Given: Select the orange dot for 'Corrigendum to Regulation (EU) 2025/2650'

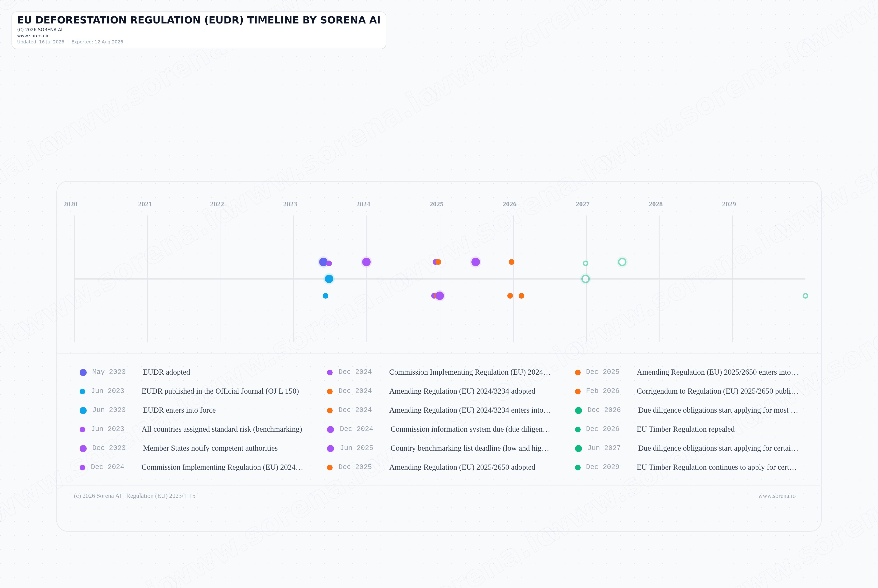Looking at the screenshot, I should pyautogui.click(x=577, y=392).
